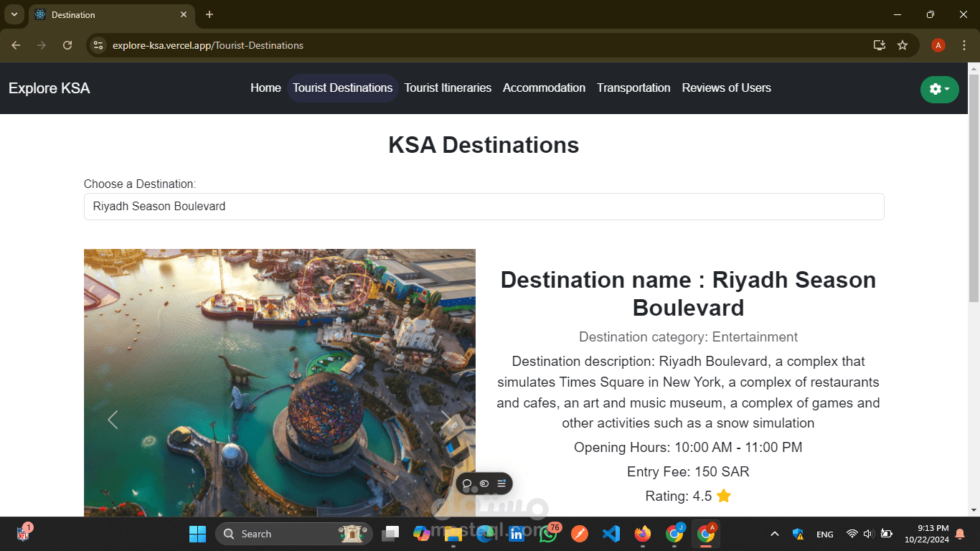980x551 pixels.
Task: Click scrollbar down arrow
Action: pos(974,510)
